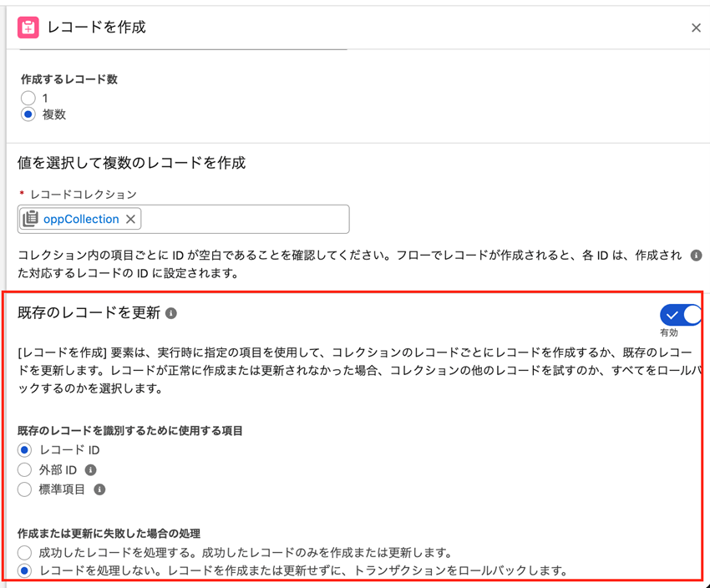The image size is (710, 588).
Task: Click the 有効 label under the toggle
Action: [x=669, y=332]
